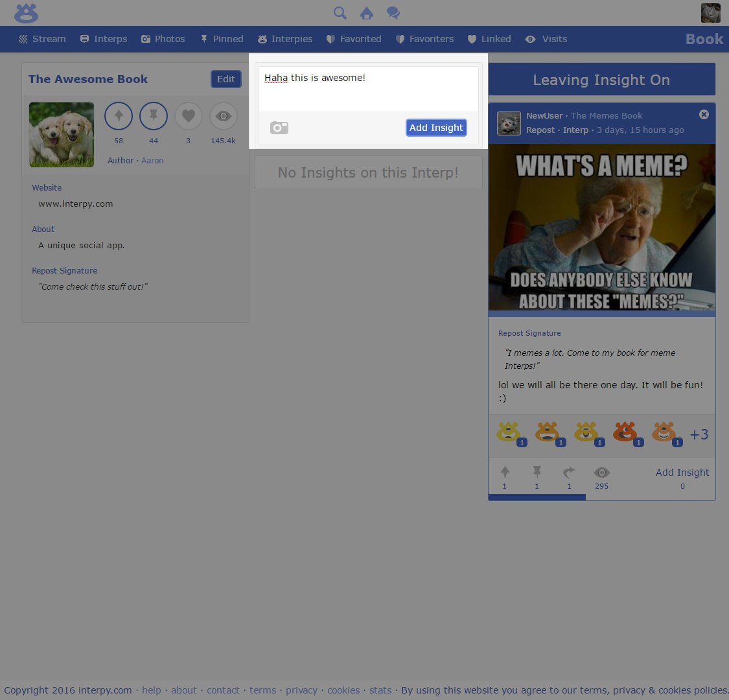Focus the insight text box

pyautogui.click(x=368, y=89)
